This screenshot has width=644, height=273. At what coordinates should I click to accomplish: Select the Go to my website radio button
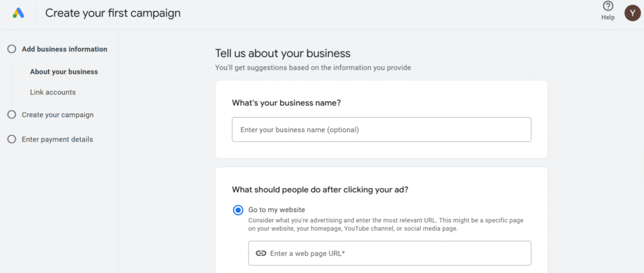(x=238, y=210)
